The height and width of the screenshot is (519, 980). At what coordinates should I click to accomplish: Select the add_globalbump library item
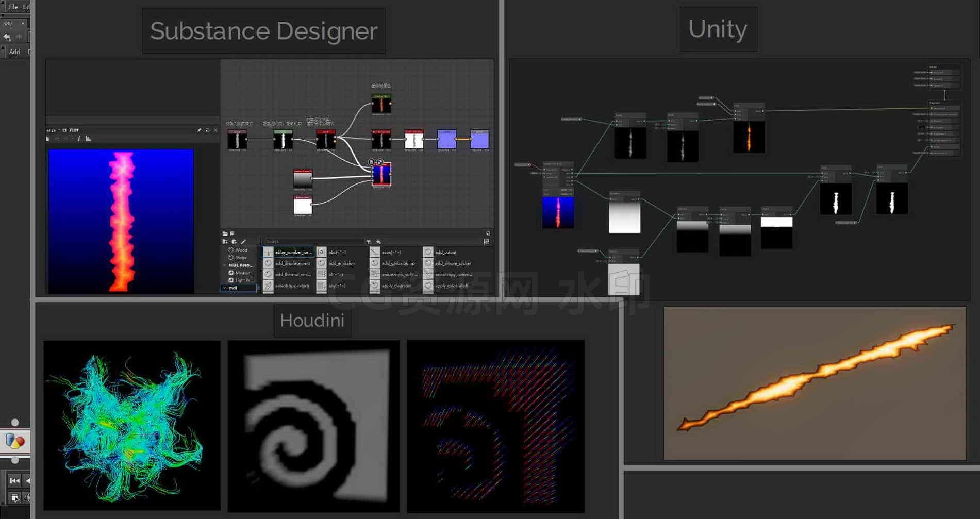pos(393,263)
